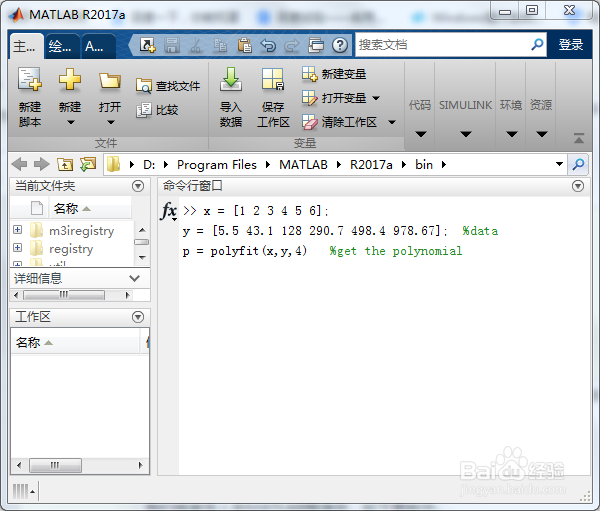Click Find Files (查找文件)
The height and width of the screenshot is (511, 600).
(168, 86)
